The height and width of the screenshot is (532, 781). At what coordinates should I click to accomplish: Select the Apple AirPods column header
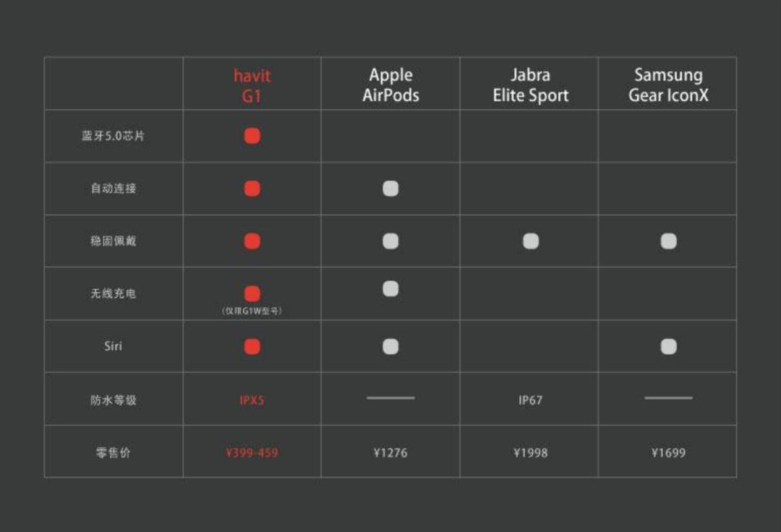pyautogui.click(x=390, y=85)
